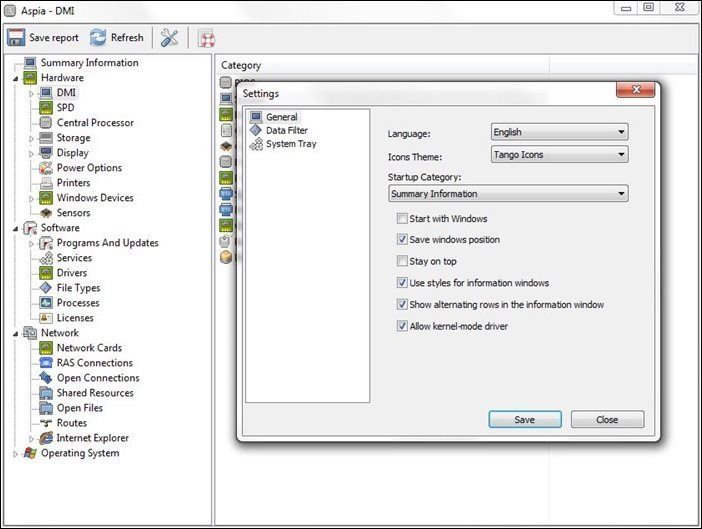Enable Start with Windows checkbox
The image size is (702, 529).
[402, 218]
